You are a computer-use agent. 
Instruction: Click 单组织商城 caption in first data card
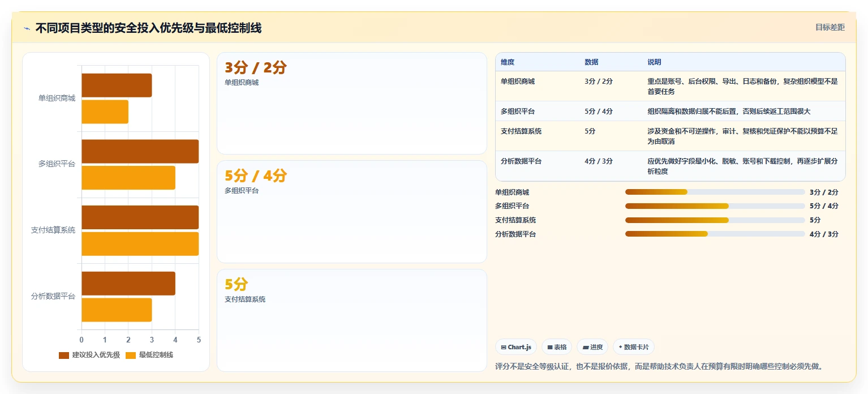(x=242, y=83)
